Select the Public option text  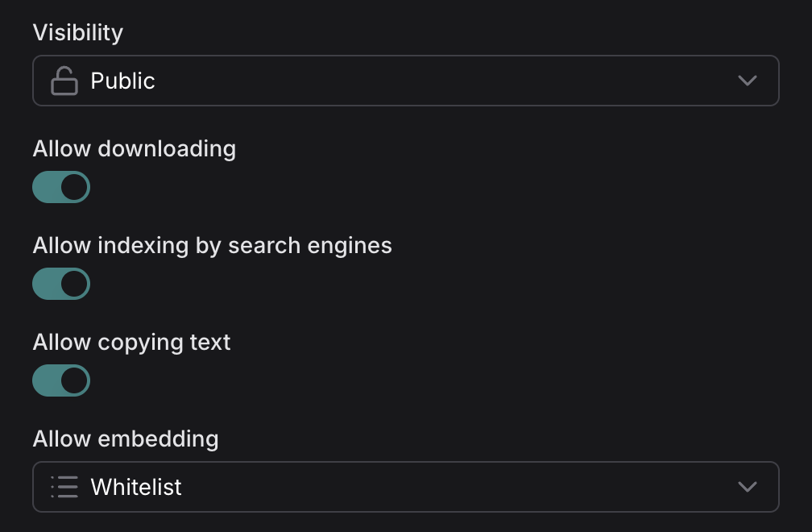click(x=122, y=81)
